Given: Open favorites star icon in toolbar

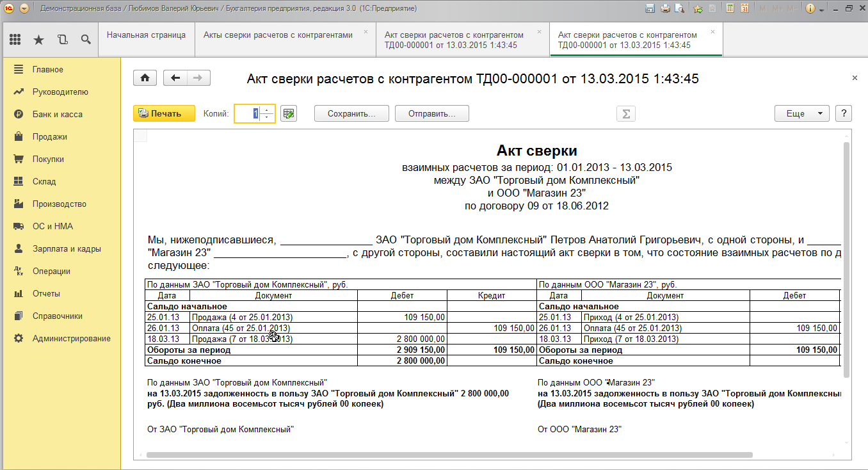Looking at the screenshot, I should 38,40.
